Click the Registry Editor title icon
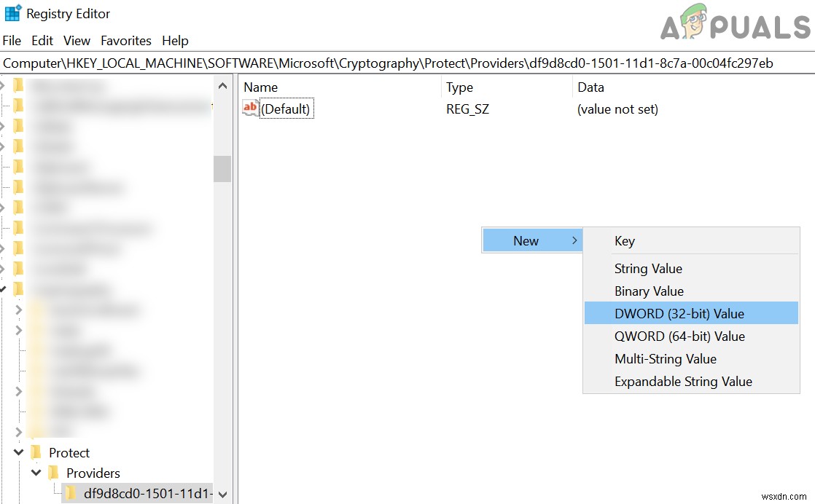This screenshot has width=815, height=504. (12, 13)
